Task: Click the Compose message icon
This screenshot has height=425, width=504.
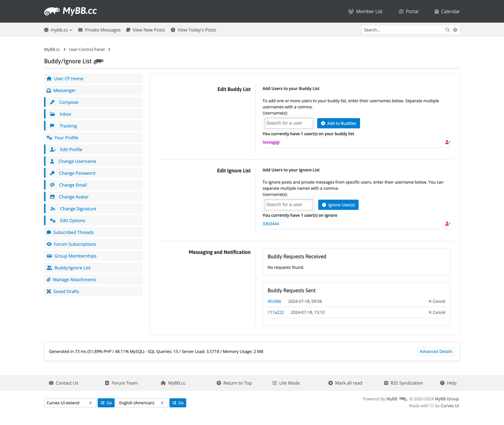Action: [53, 102]
